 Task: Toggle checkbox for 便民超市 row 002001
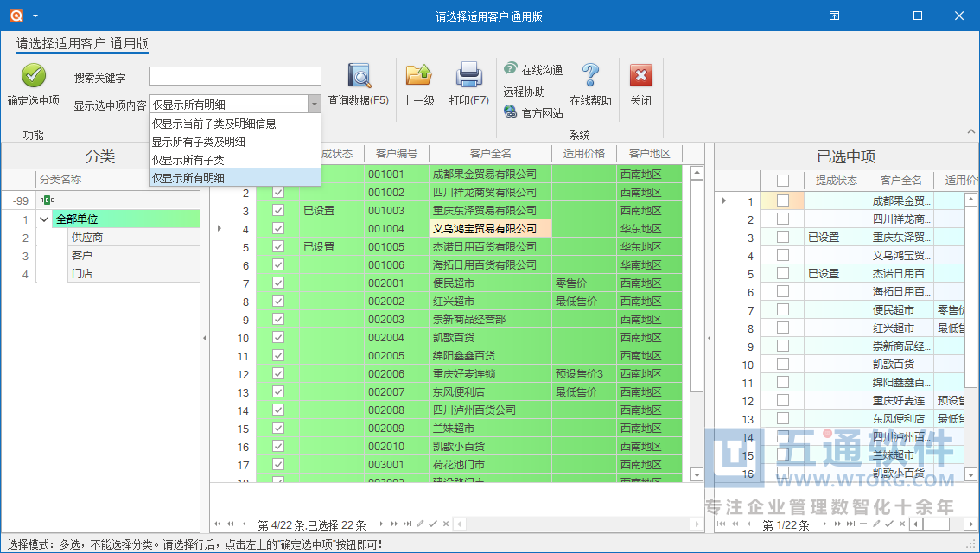(x=278, y=283)
